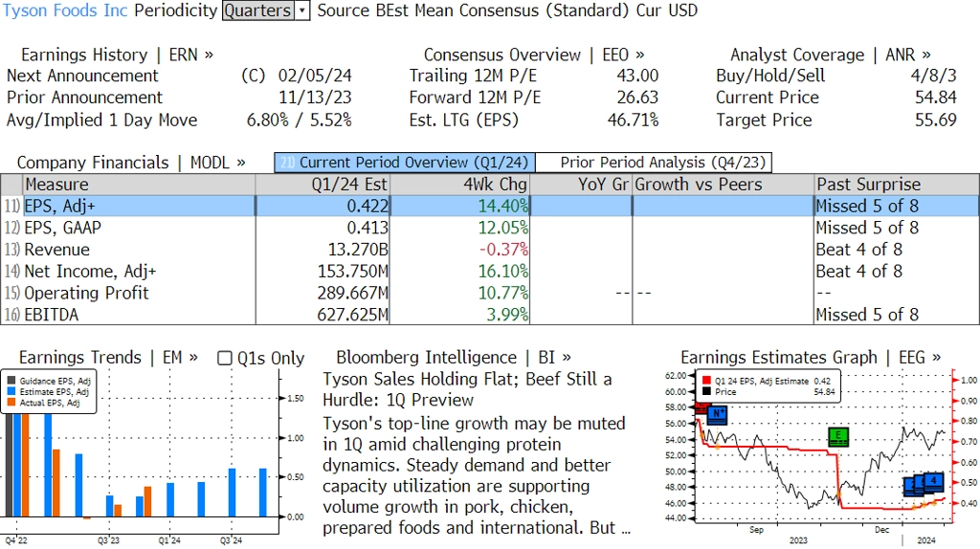Open the Earnings Trends EM section
Image resolution: width=980 pixels, height=549 pixels.
pos(108,358)
